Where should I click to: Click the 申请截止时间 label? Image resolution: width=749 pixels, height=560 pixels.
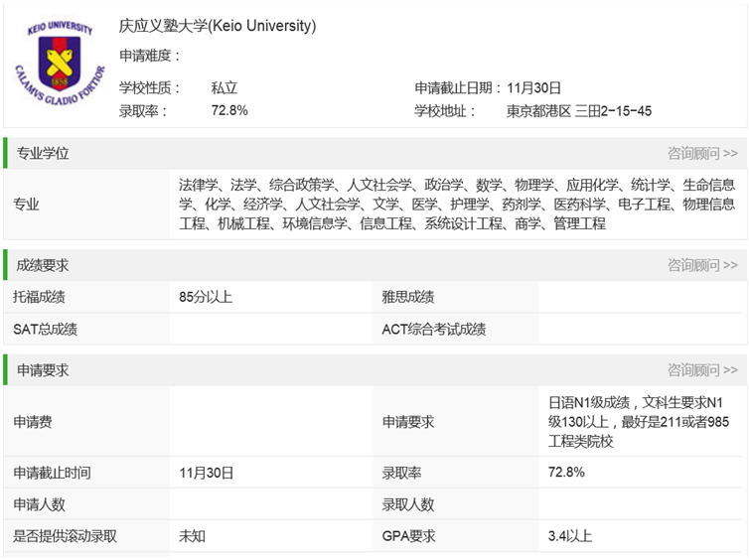(x=52, y=473)
